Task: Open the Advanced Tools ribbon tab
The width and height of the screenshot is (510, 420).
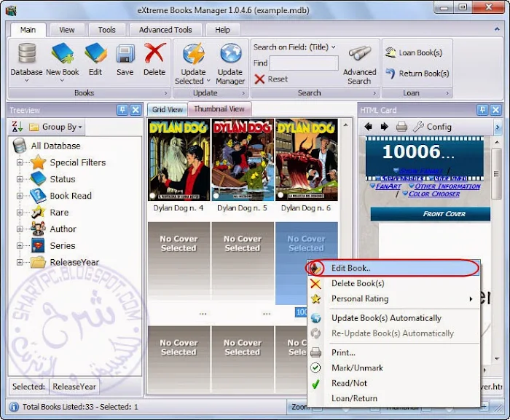Action: pyautogui.click(x=165, y=30)
